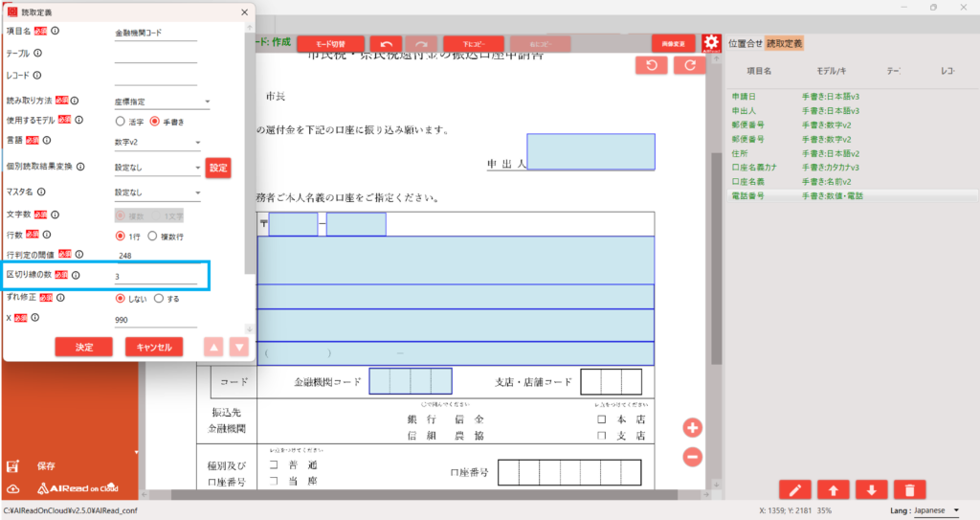Open the 読み取り方法 dropdown
The width and height of the screenshot is (980, 520).
click(x=162, y=102)
